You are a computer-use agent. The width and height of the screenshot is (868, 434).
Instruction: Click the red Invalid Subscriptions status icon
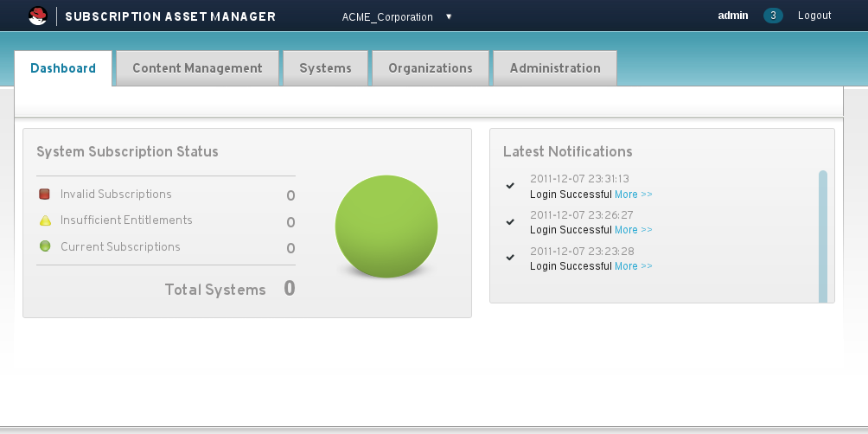[x=45, y=194]
